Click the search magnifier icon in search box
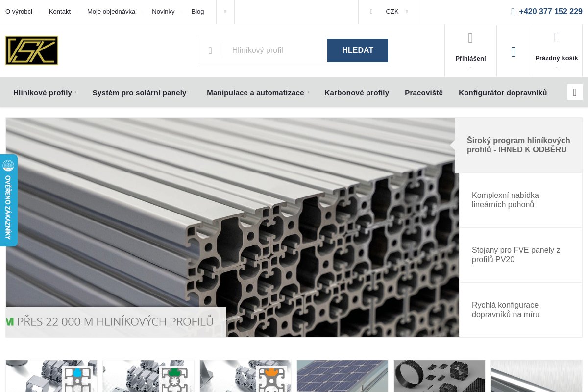 (x=210, y=50)
